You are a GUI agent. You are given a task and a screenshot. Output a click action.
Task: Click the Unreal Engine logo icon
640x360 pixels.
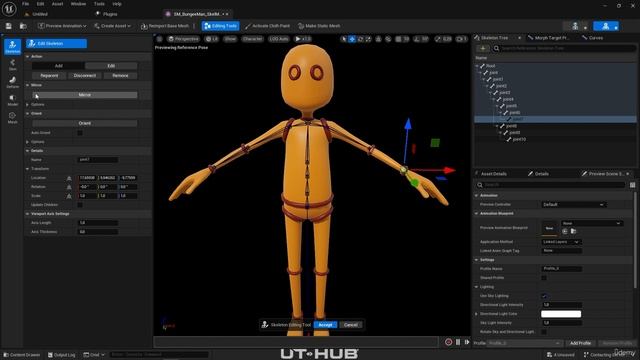pos(9,9)
